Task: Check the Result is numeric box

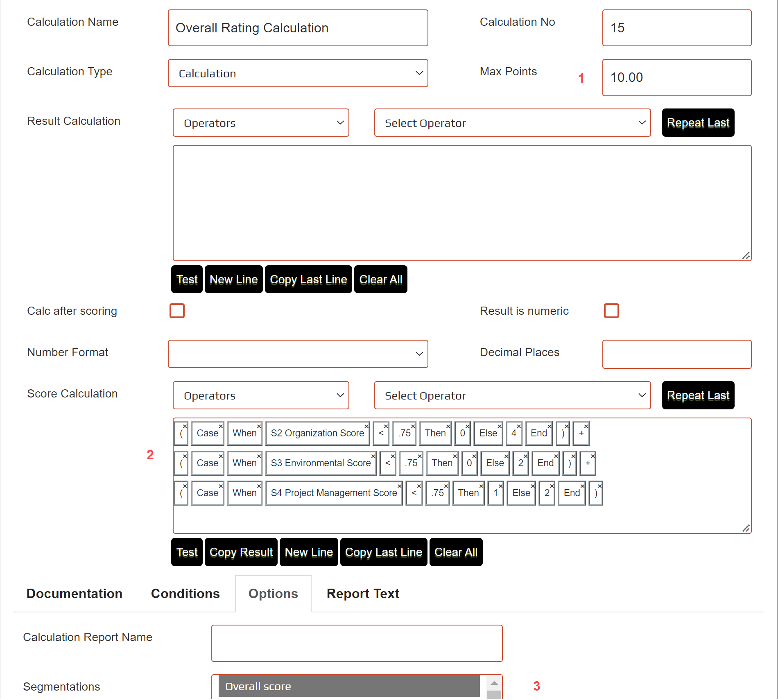Action: pyautogui.click(x=611, y=311)
